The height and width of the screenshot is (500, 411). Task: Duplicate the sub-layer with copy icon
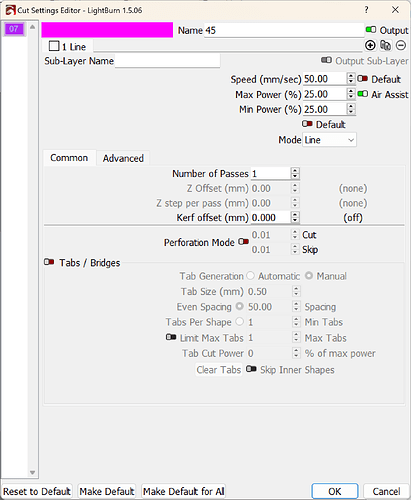[x=386, y=45]
